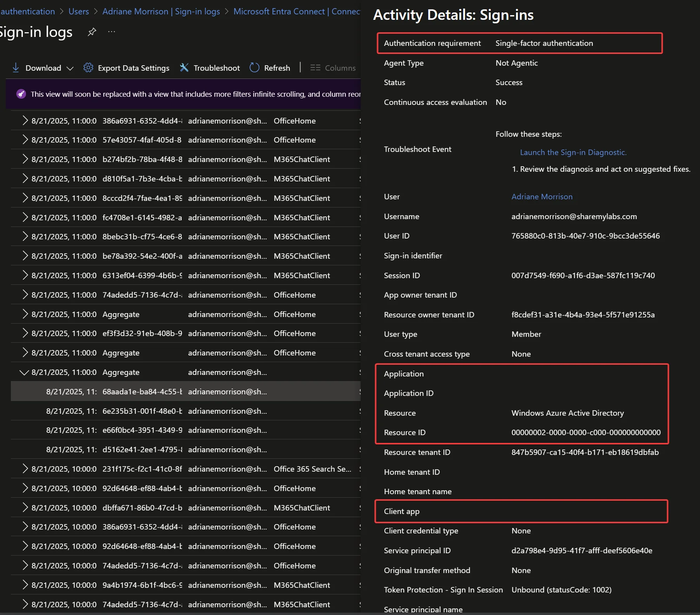Click the rocket icon in the purple banner
Viewport: 700px width, 615px height.
[x=21, y=94]
